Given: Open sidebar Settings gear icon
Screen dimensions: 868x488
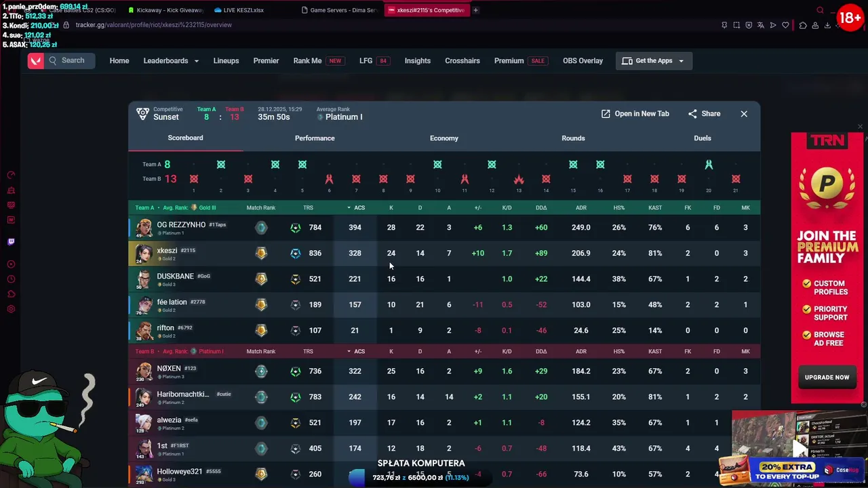Looking at the screenshot, I should tap(11, 309).
